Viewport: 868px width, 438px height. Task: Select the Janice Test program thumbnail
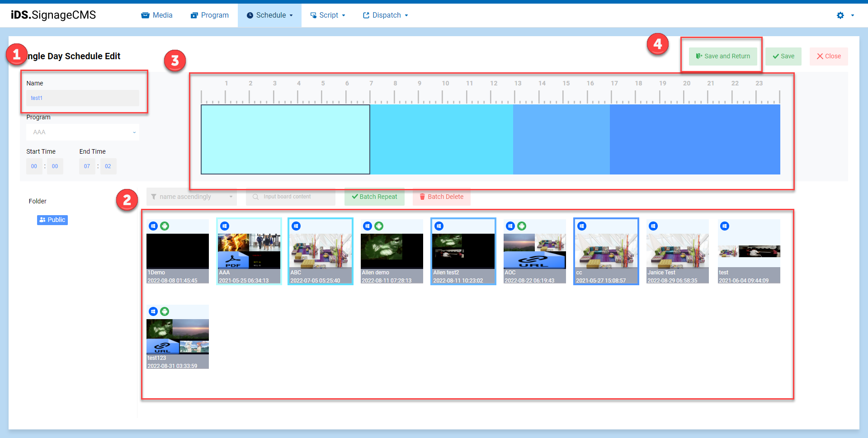[678, 251]
